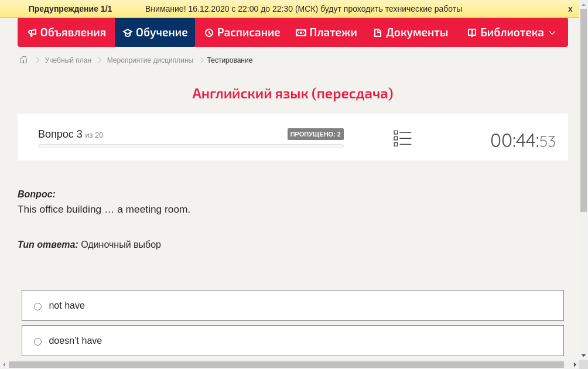The height and width of the screenshot is (369, 588).
Task: Open the question list icon
Action: point(402,139)
